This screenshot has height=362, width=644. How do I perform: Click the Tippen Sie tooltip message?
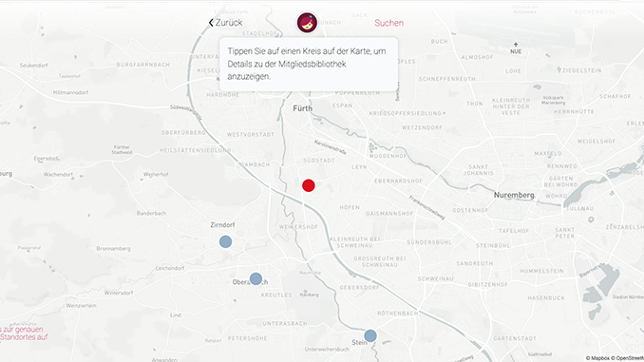coord(309,64)
